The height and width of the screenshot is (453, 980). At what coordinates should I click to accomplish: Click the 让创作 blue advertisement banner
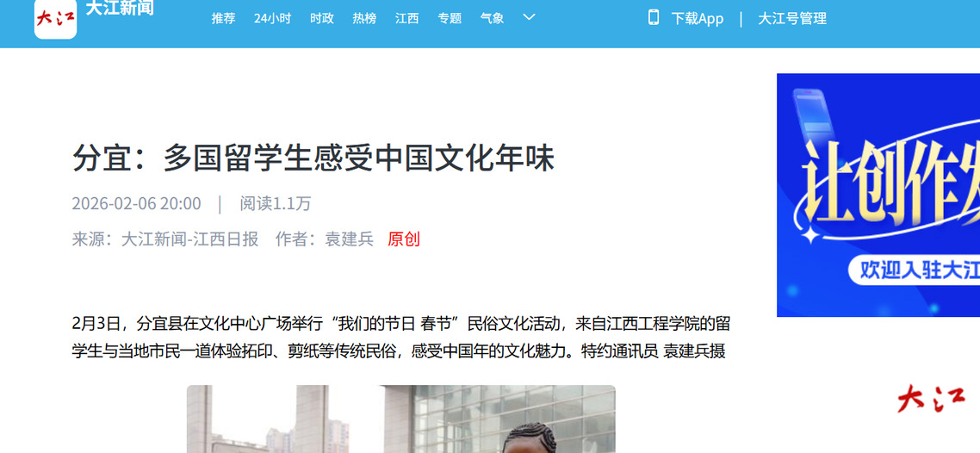878,195
